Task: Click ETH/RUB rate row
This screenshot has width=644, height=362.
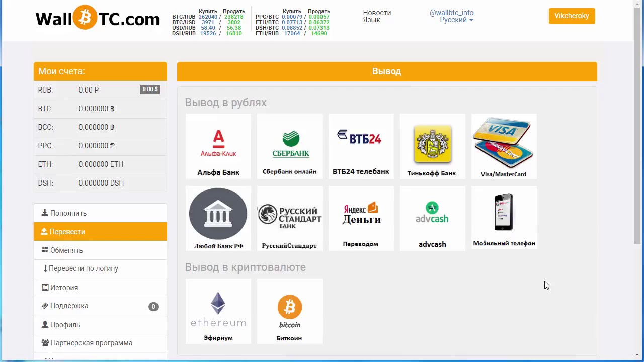Action: (293, 33)
